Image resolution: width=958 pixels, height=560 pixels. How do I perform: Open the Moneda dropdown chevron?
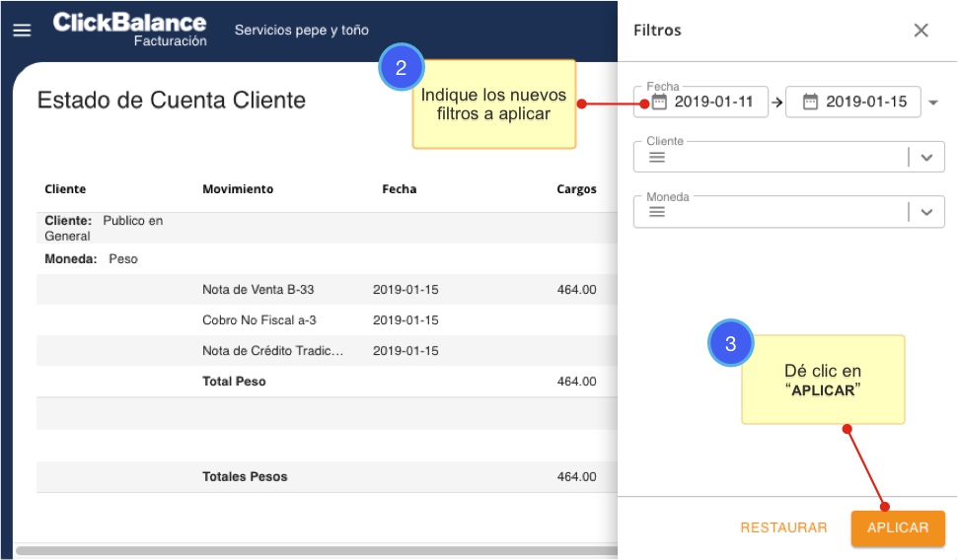(925, 212)
